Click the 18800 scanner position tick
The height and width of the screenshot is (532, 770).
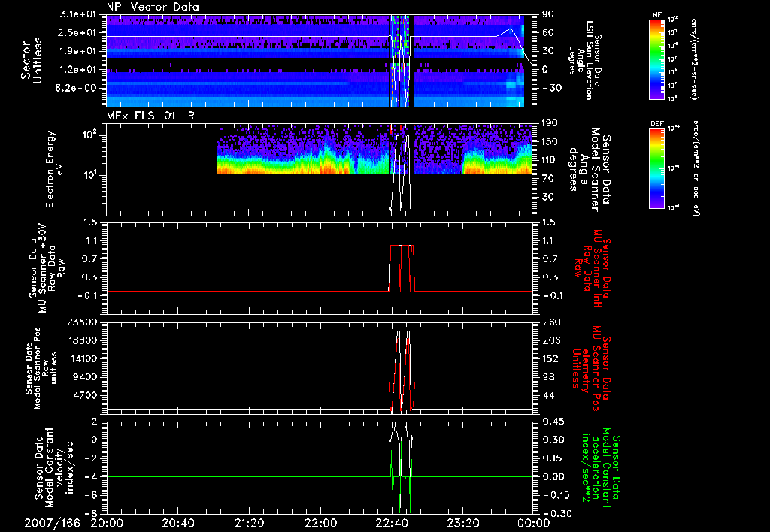coord(83,340)
